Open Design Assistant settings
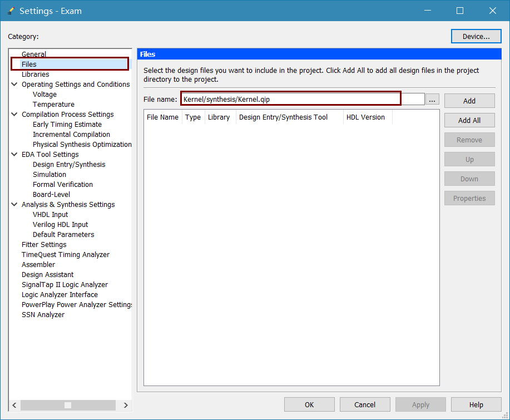 47,275
